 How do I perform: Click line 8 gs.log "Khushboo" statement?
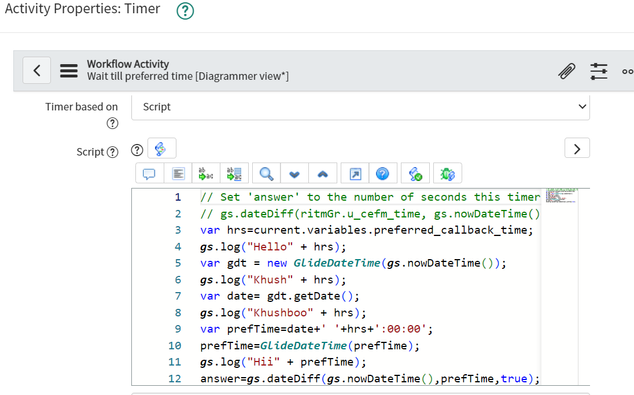click(283, 313)
